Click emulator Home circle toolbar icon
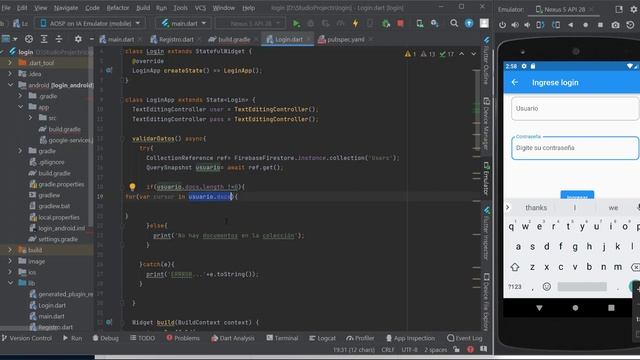This screenshot has width=640, height=360. [x=585, y=25]
